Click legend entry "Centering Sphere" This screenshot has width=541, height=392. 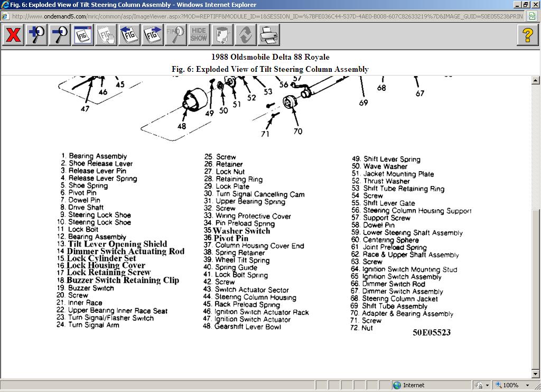coord(390,240)
